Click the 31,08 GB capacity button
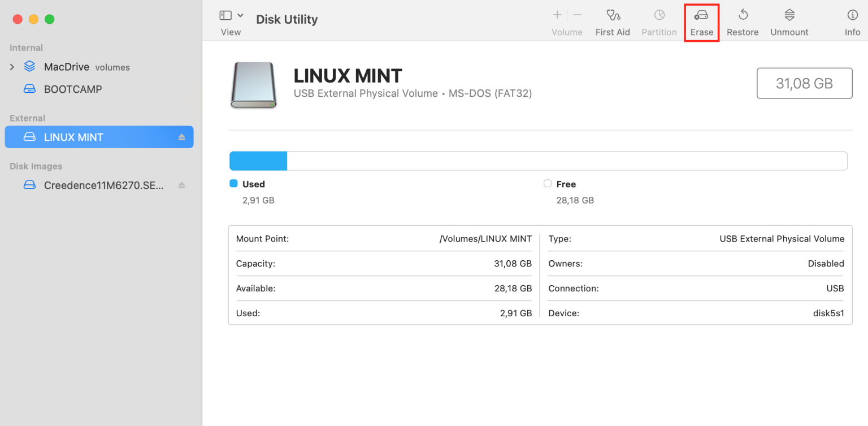The height and width of the screenshot is (426, 868). point(804,83)
